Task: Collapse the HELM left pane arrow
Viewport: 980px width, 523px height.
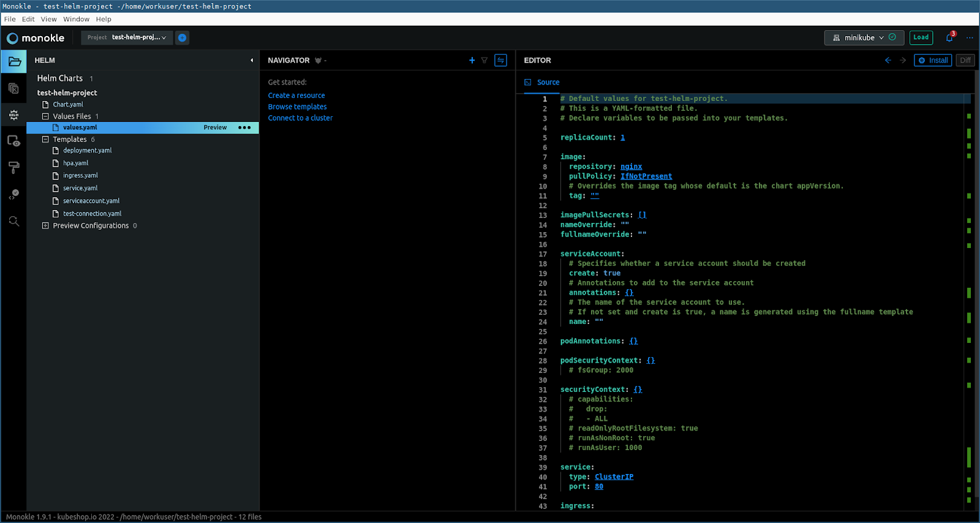Action: coord(251,60)
